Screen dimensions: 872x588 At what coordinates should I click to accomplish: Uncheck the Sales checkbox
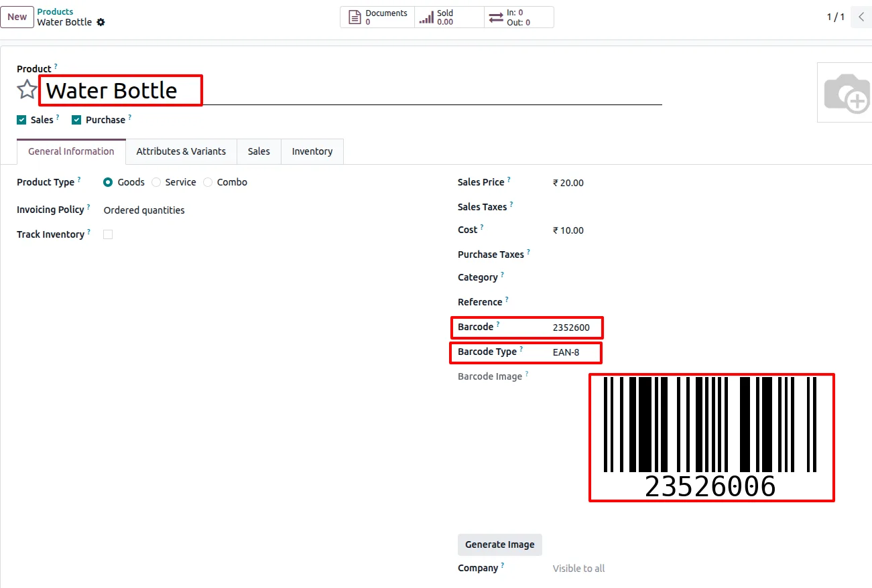click(21, 120)
